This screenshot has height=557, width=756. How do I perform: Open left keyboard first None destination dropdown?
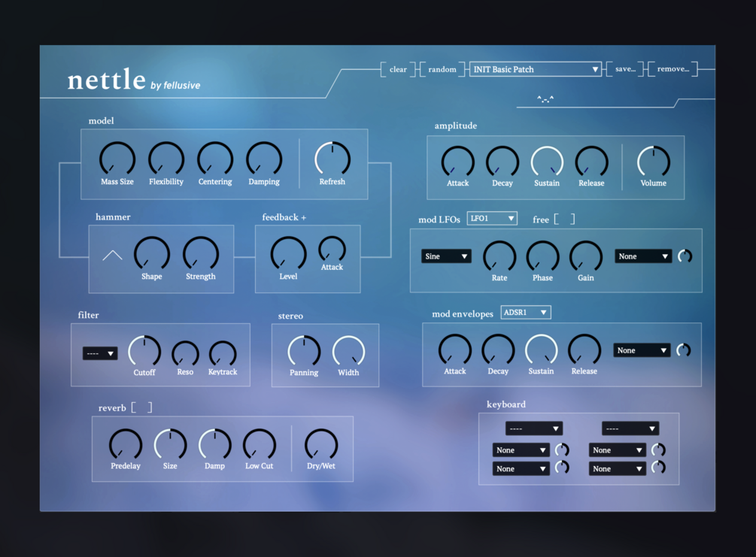pos(521,450)
